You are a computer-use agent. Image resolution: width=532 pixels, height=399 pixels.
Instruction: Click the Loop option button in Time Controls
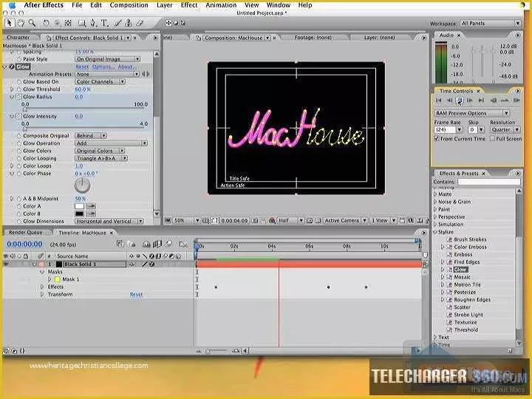[x=505, y=100]
